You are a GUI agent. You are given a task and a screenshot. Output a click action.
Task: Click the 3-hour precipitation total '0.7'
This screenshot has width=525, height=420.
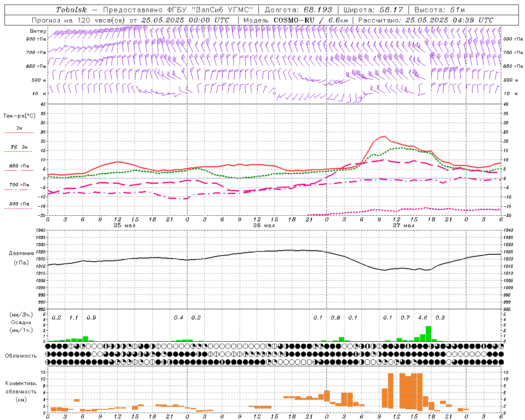click(405, 317)
